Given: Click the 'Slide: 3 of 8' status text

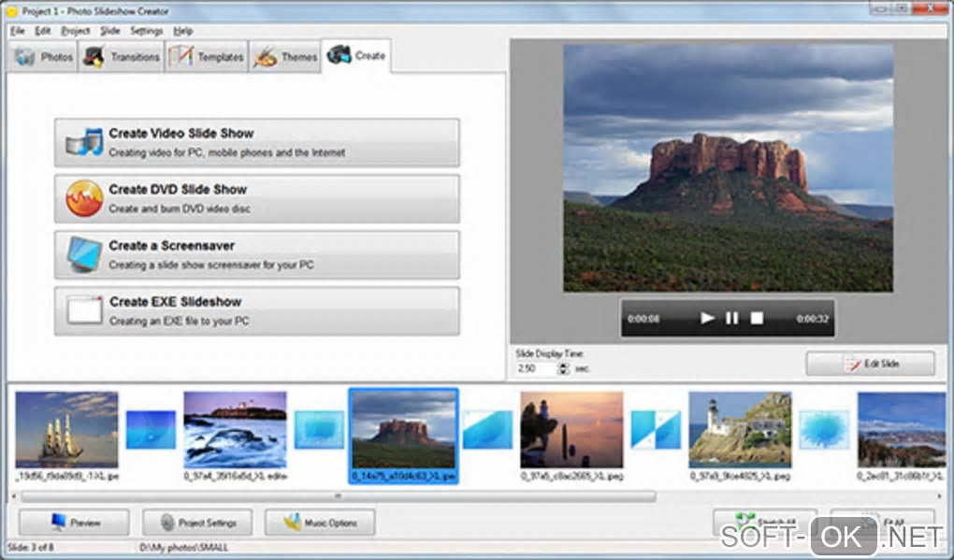Looking at the screenshot, I should [x=31, y=547].
